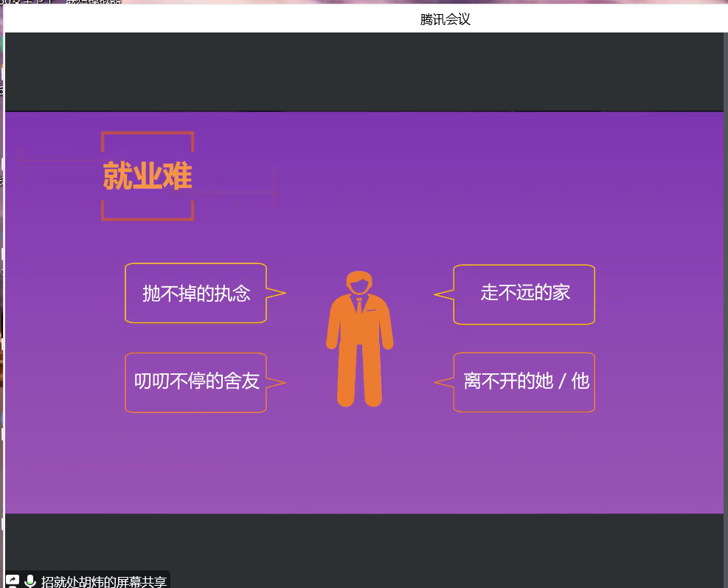
Task: Click the pointer arrow of the 走不远的家 bubble
Action: click(440, 293)
